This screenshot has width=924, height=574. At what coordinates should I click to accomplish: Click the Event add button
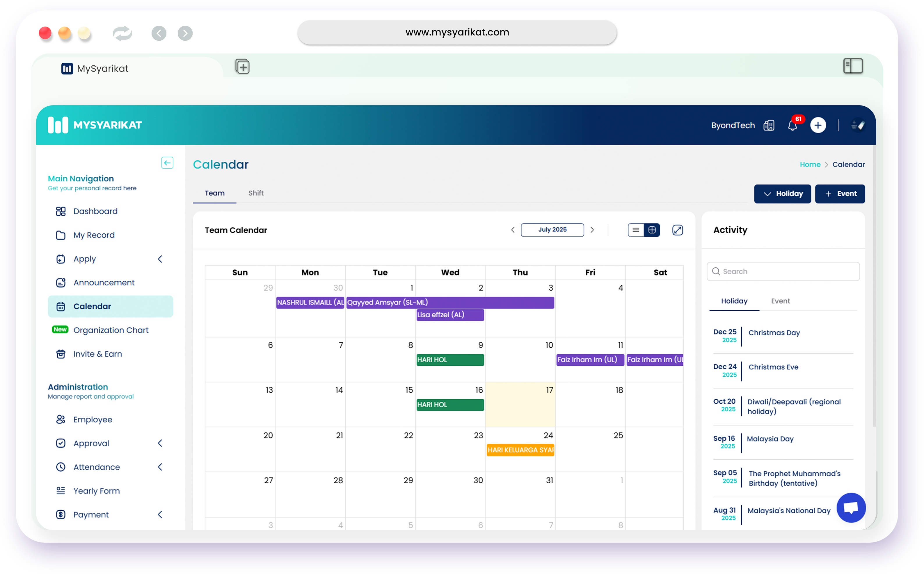(x=840, y=194)
